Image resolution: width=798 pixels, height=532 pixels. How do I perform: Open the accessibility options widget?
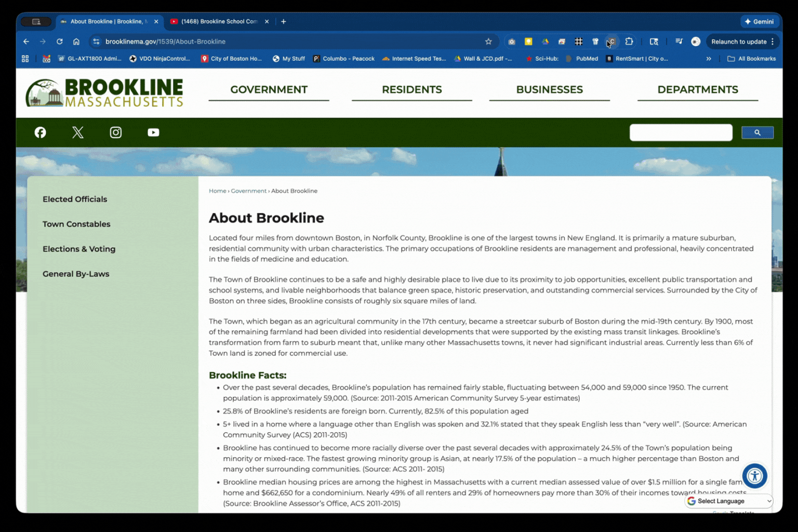pyautogui.click(x=754, y=475)
